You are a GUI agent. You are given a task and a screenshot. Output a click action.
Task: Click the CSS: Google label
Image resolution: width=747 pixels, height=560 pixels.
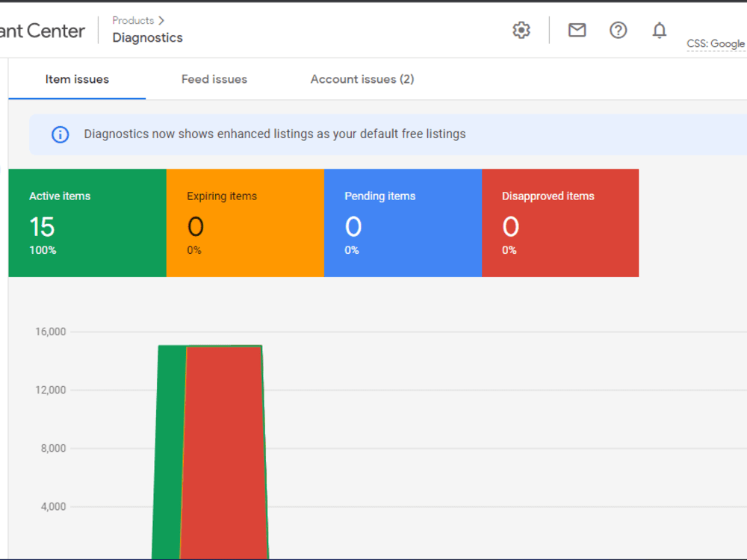tap(716, 44)
